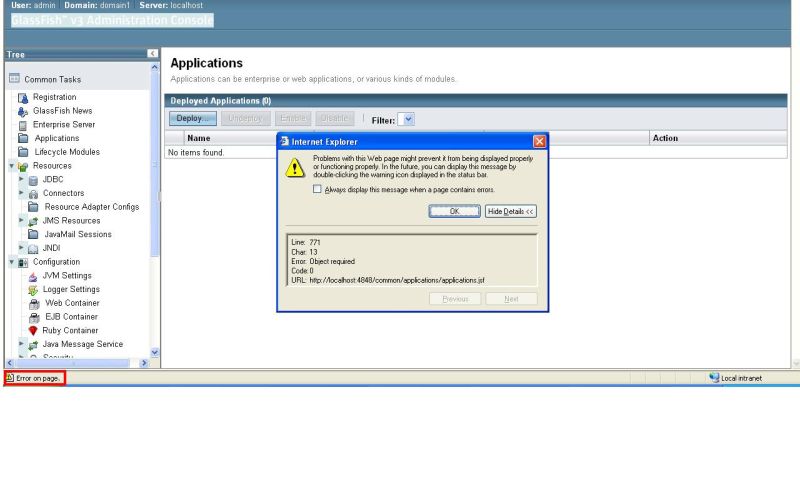Collapse the Tree panel with arrow button
This screenshot has height=483, width=800.
153,54
